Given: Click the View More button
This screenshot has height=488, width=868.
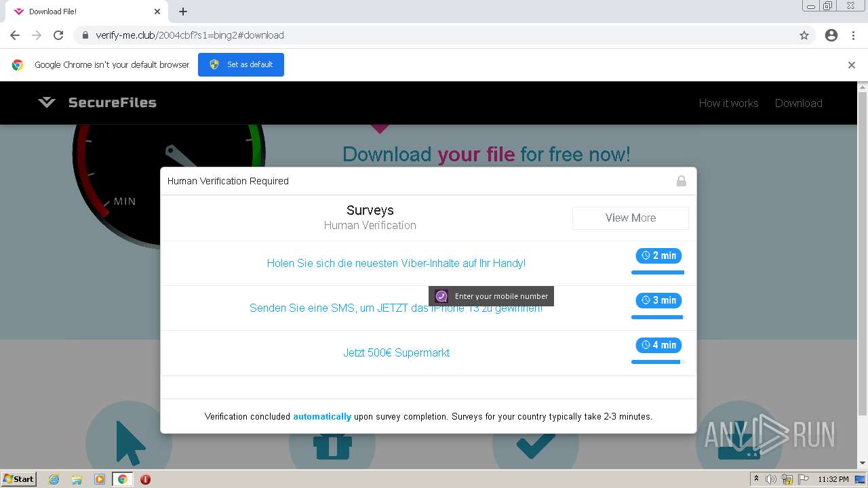Looking at the screenshot, I should [630, 218].
